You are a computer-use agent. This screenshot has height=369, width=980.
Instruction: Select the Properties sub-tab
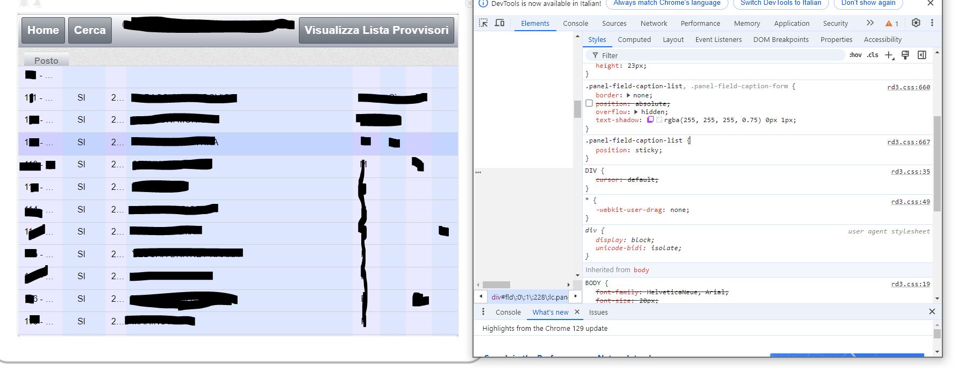[x=836, y=39]
